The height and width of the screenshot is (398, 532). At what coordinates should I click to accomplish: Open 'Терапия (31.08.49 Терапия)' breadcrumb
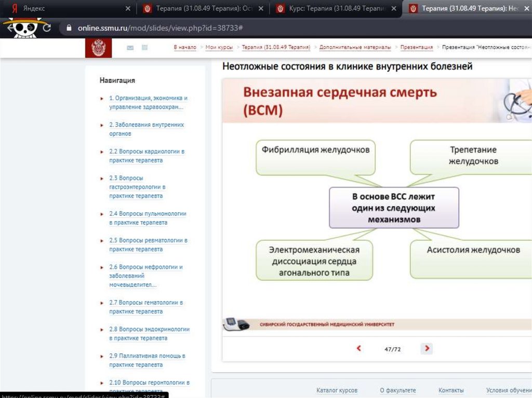[276, 47]
